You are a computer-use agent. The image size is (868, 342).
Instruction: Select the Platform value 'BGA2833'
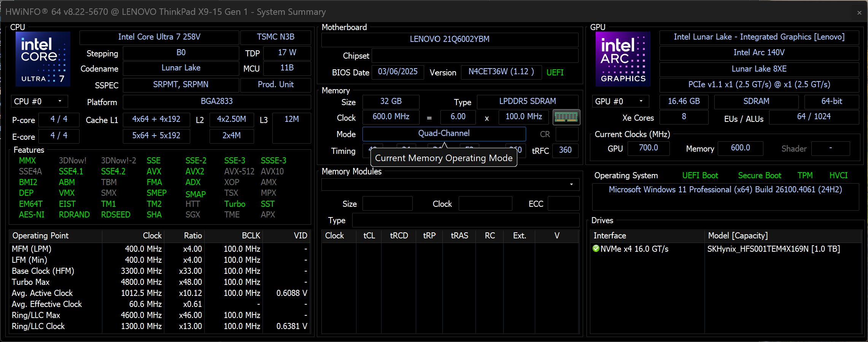pos(217,101)
